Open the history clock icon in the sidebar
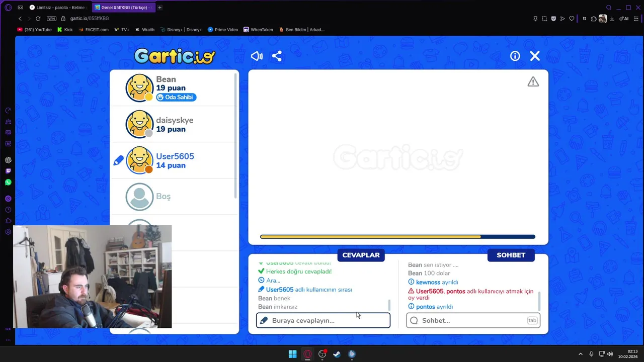 (8, 210)
